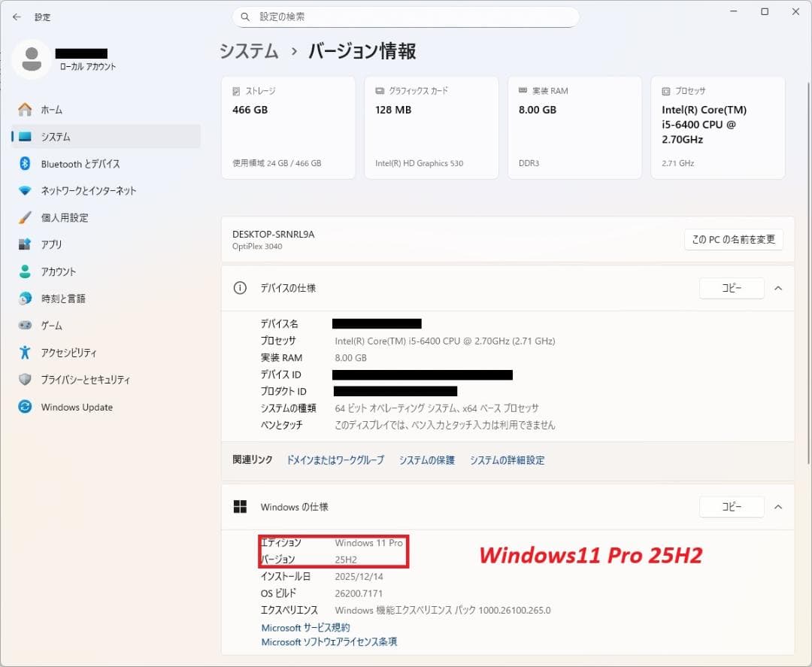Click the search magnifier icon
This screenshot has height=667, width=812.
tap(245, 17)
